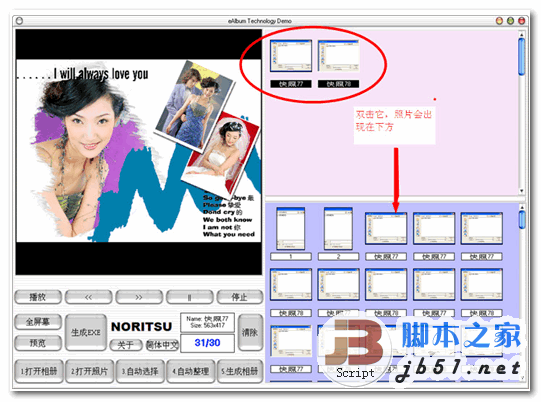541x402 pixels.
Task: Pause playback with the || button
Action: 189,297
